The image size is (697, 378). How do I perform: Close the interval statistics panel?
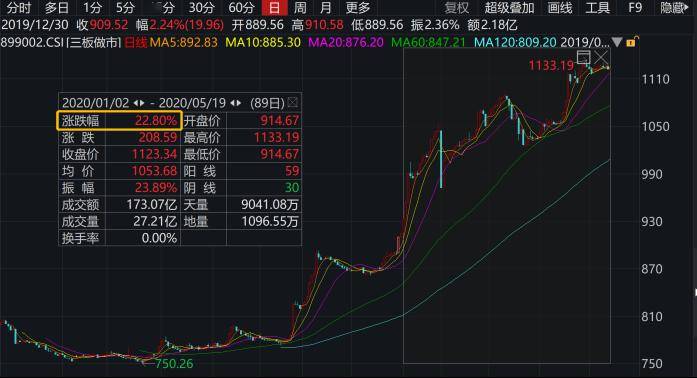coord(292,103)
